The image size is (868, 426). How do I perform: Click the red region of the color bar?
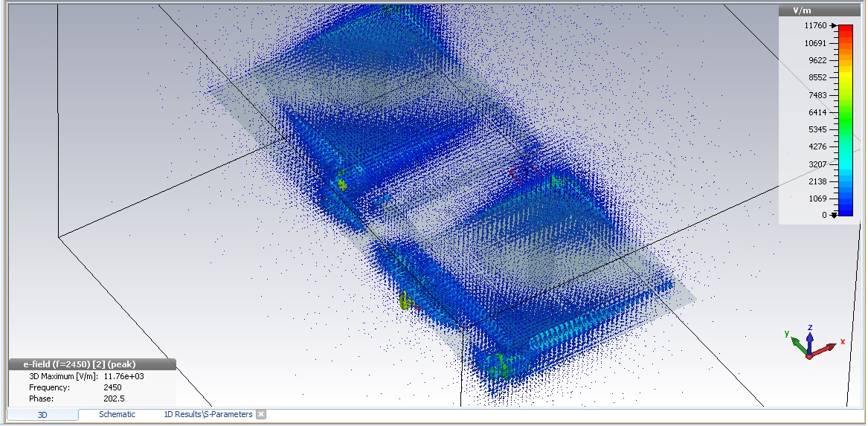[x=846, y=33]
